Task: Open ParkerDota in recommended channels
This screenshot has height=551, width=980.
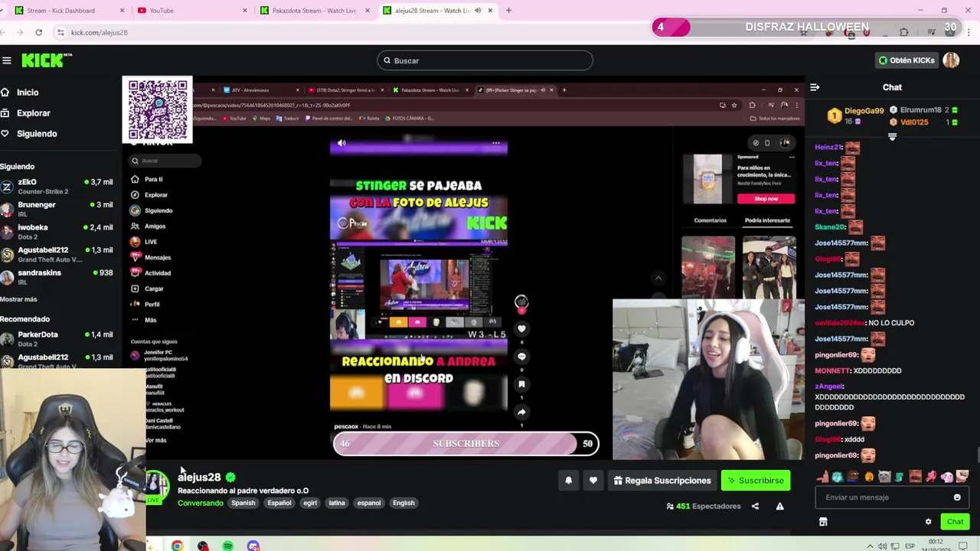Action: click(57, 339)
